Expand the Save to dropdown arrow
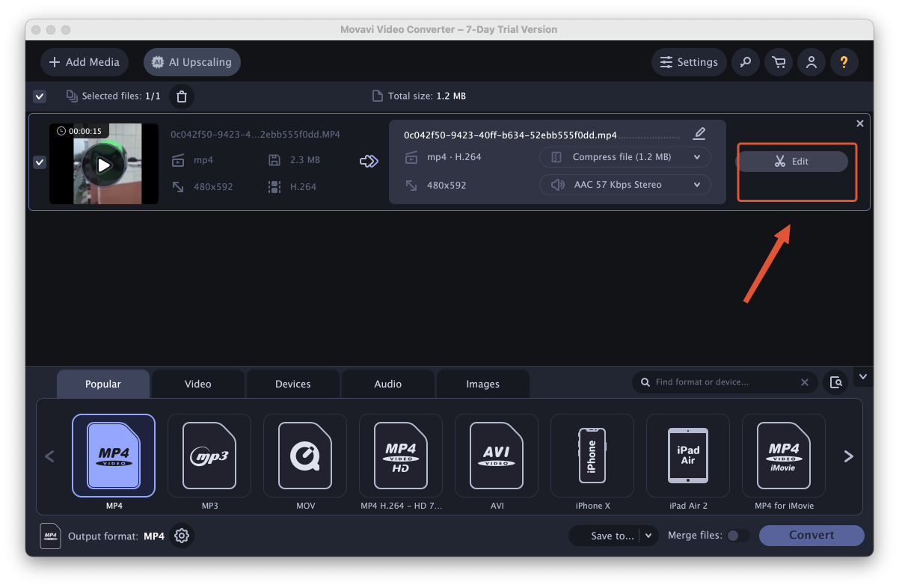 [649, 536]
